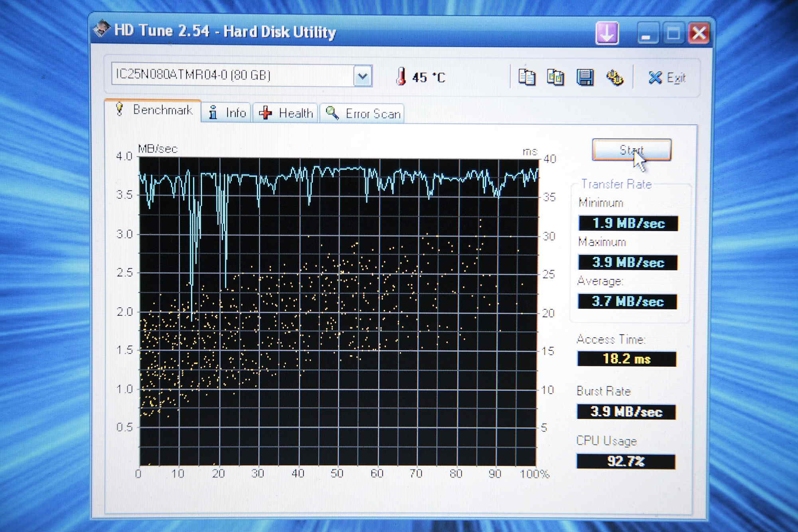The height and width of the screenshot is (532, 798).
Task: Click the save floppy disk icon
Action: click(x=585, y=77)
